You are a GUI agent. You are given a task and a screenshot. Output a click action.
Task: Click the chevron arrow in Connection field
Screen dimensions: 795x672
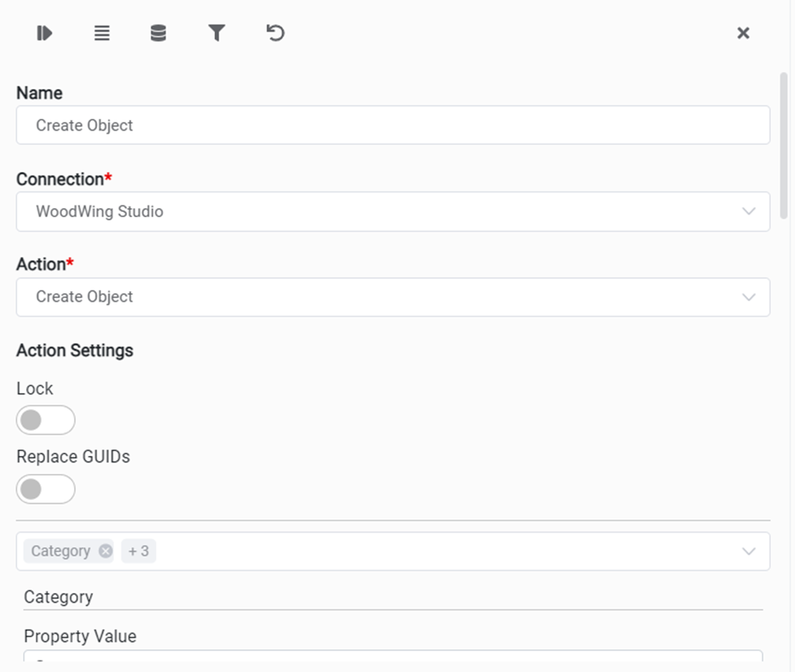[749, 212]
